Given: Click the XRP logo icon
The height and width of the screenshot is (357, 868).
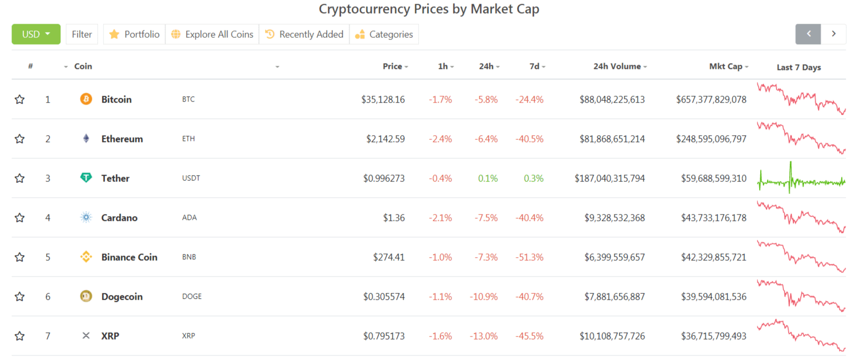Looking at the screenshot, I should (86, 335).
